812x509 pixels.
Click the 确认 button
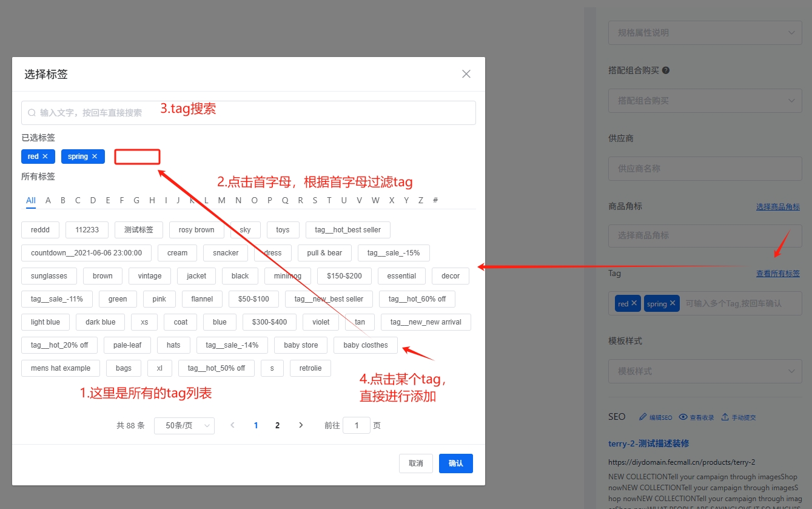[x=455, y=463]
